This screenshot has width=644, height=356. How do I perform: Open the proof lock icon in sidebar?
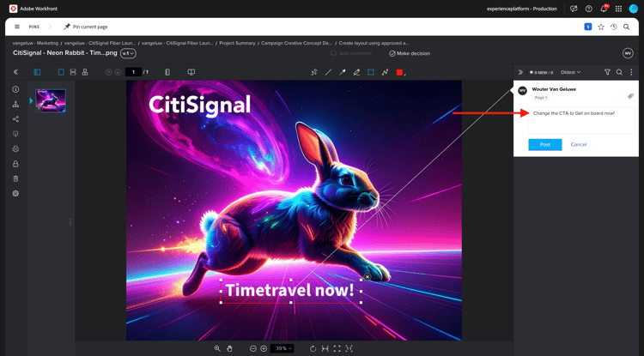pyautogui.click(x=15, y=164)
